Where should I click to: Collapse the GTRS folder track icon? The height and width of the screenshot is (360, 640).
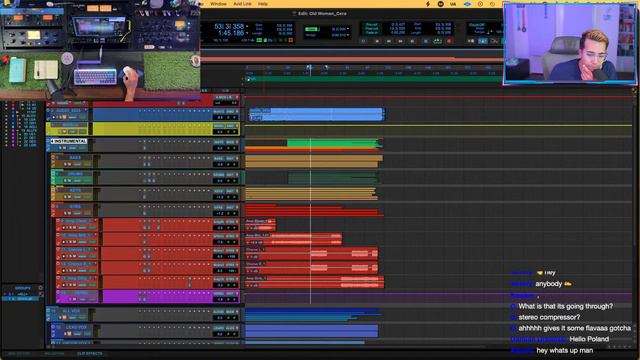pyautogui.click(x=53, y=206)
